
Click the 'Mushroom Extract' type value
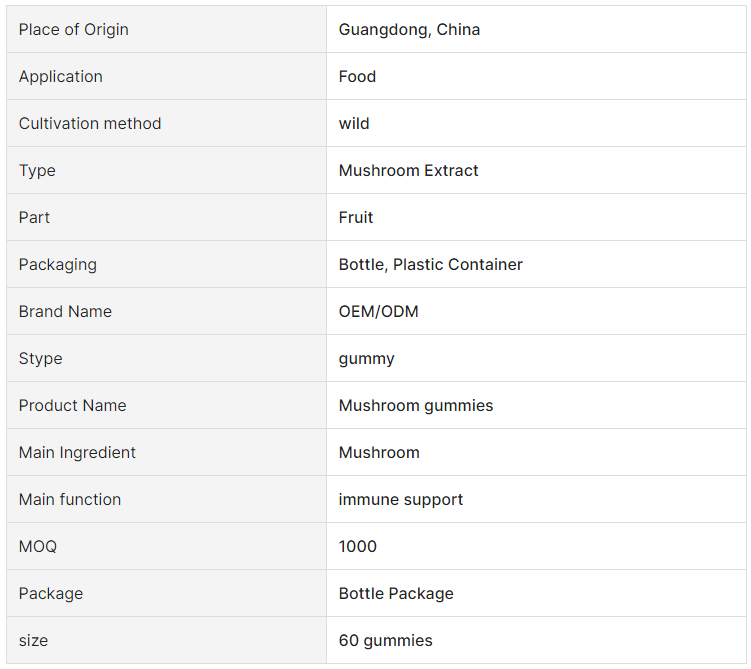coord(409,170)
